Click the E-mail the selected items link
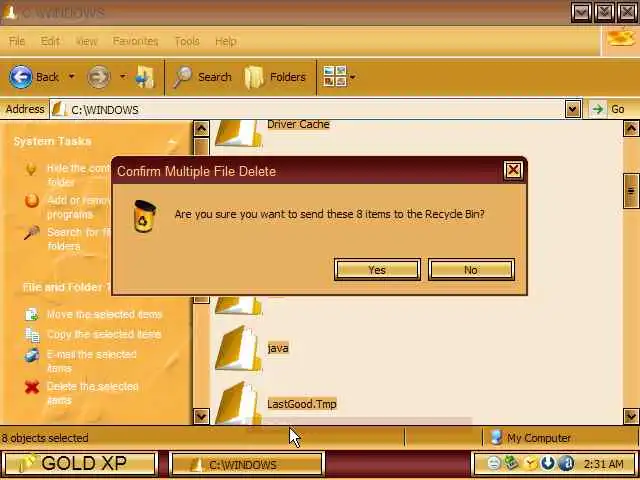The image size is (640, 480). [x=91, y=361]
